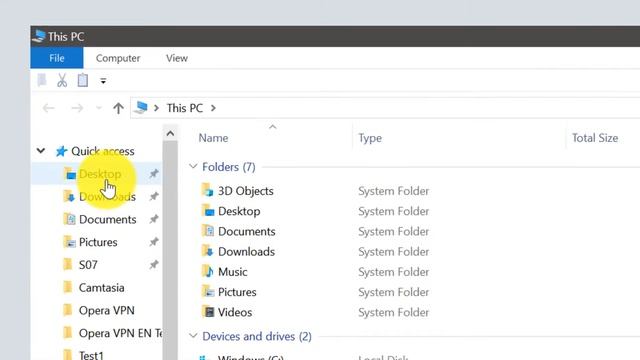This screenshot has width=640, height=360.
Task: Select Pictures name in the file list
Action: [237, 292]
